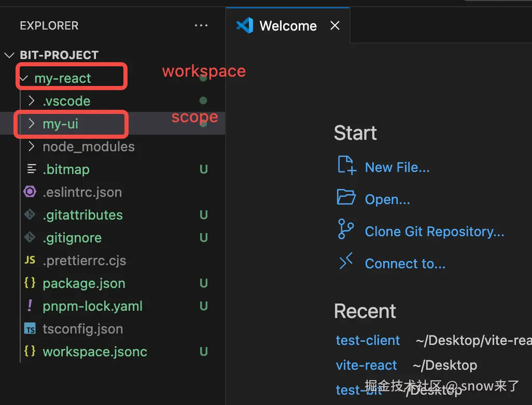Click the JS icon beside .prettierrc.cjs
Screen dimensions: 532x405
(x=30, y=261)
